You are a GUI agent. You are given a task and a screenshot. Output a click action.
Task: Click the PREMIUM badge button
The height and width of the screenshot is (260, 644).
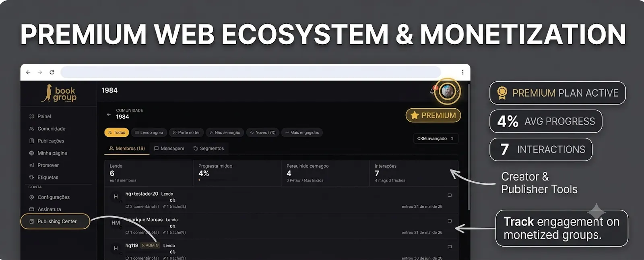(433, 115)
